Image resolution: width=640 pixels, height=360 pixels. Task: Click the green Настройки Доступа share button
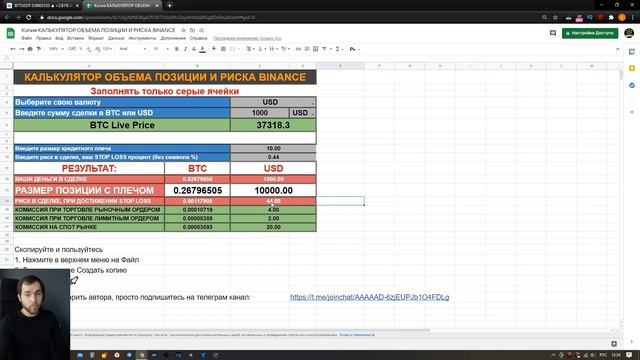(x=590, y=33)
